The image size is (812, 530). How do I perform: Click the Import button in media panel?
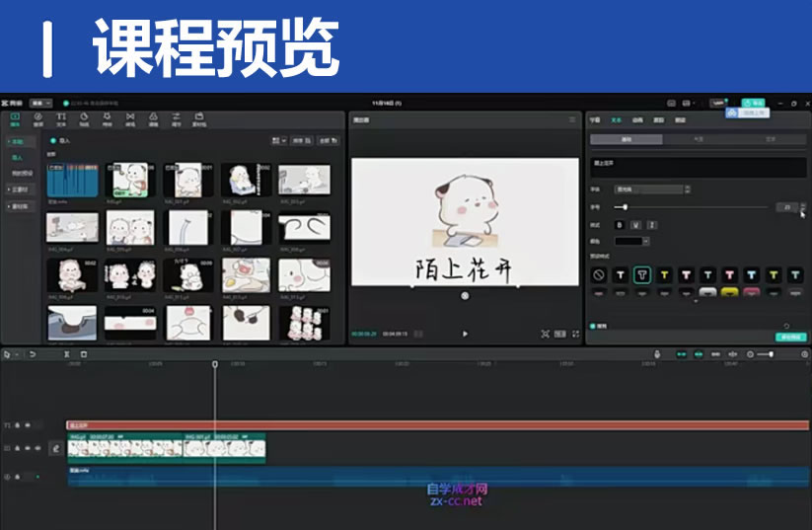pyautogui.click(x=60, y=140)
